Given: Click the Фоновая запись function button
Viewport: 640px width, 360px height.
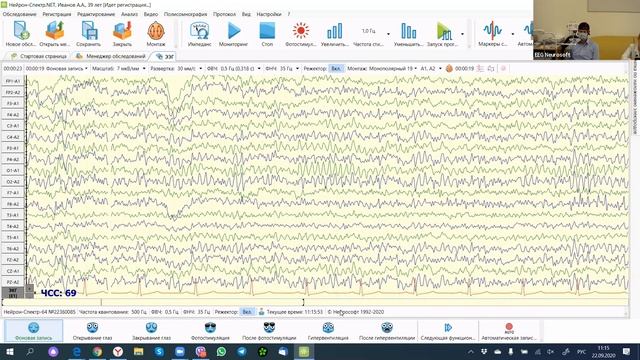Looking at the screenshot, I should click(x=33, y=331).
